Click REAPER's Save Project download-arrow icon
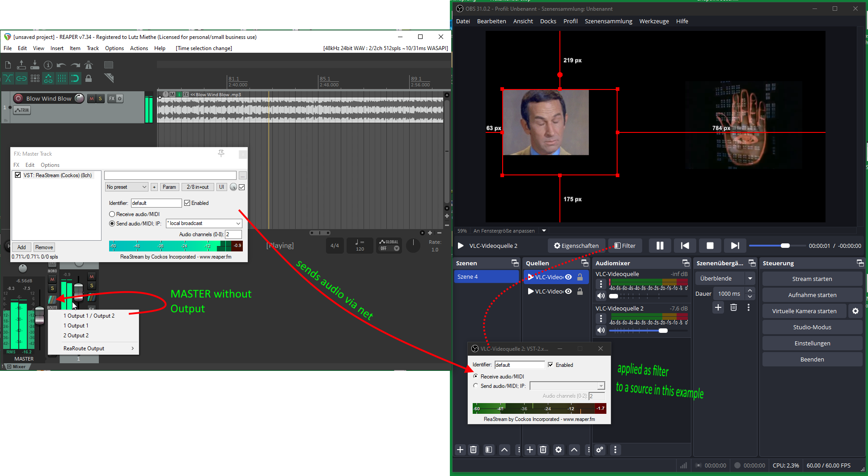Screen dimensions: 868x476 [x=34, y=65]
